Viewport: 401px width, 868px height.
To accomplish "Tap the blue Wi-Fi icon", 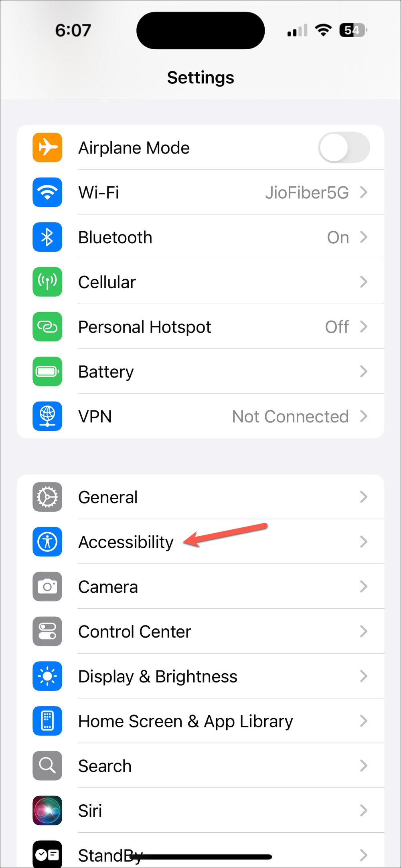I will [47, 192].
